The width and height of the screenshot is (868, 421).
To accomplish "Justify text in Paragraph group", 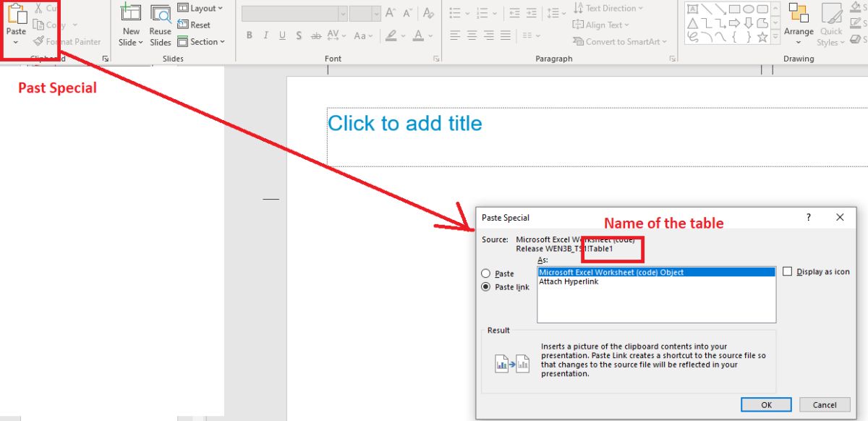I will pyautogui.click(x=506, y=35).
